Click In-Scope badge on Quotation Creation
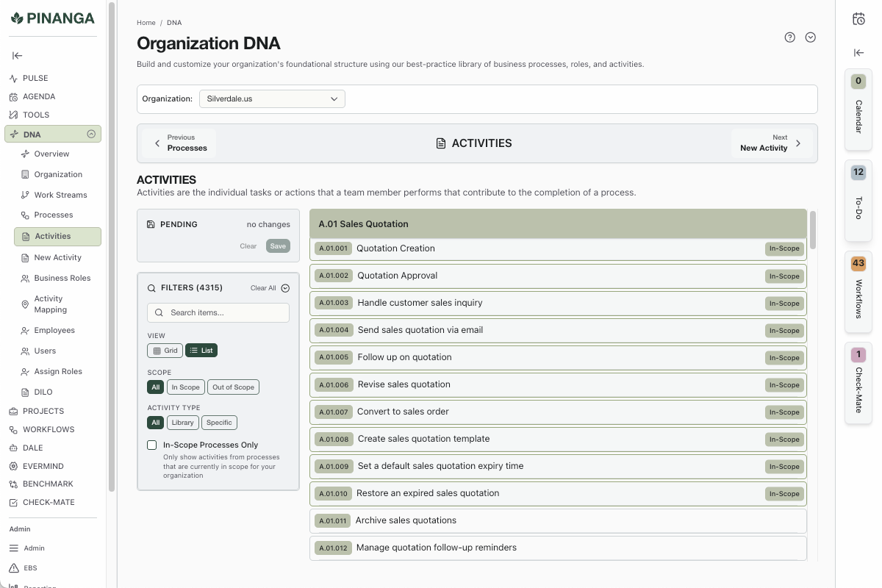Screen dimensions: 882x588 point(784,248)
